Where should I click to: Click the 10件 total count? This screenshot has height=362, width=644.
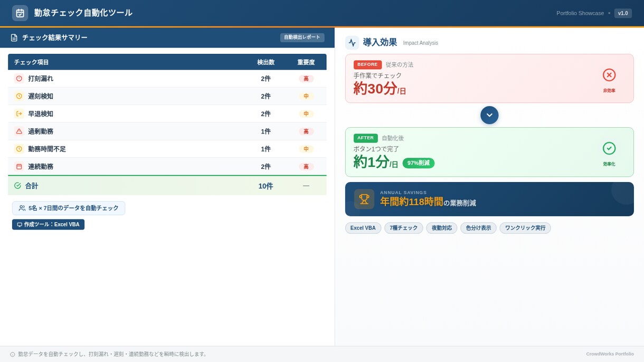click(x=266, y=186)
